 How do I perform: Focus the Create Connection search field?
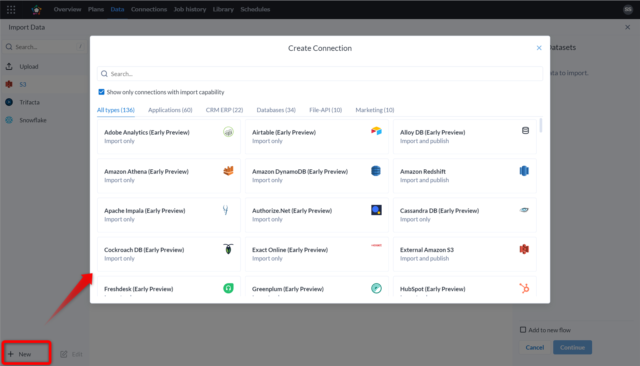[x=320, y=74]
